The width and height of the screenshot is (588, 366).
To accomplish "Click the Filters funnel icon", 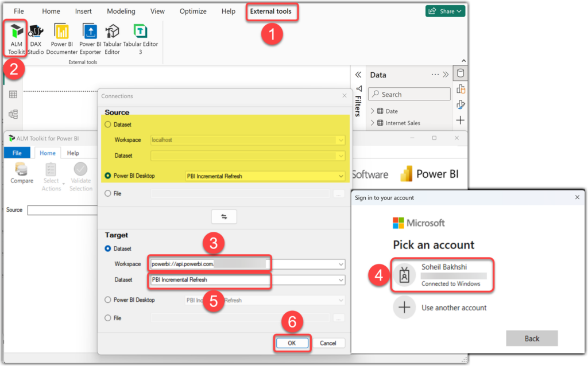I will (359, 89).
